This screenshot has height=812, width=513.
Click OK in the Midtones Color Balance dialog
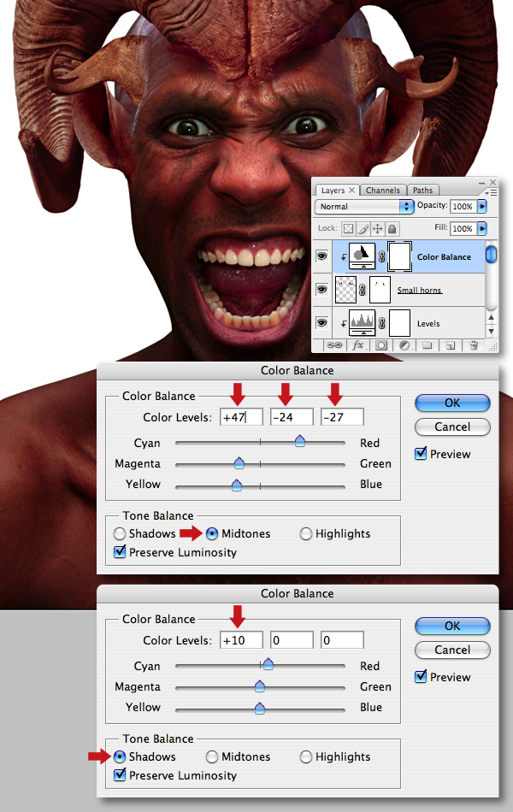452,403
